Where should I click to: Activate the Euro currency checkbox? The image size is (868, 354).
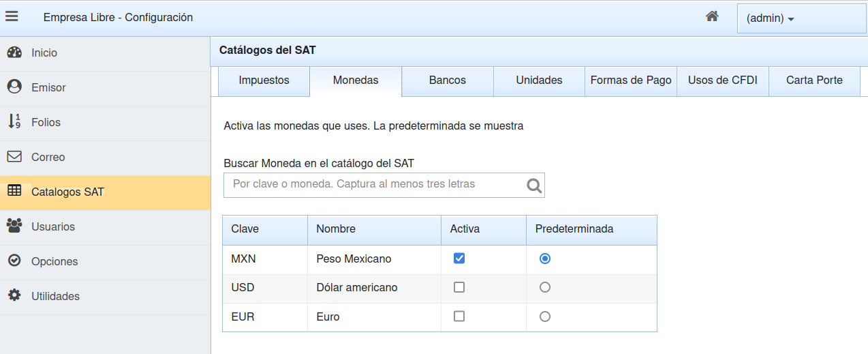[x=459, y=316]
